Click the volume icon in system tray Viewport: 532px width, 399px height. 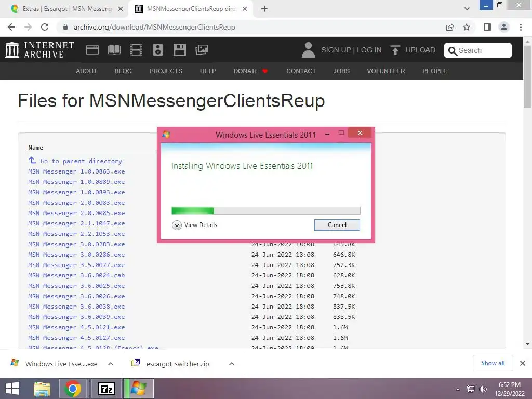pos(483,389)
